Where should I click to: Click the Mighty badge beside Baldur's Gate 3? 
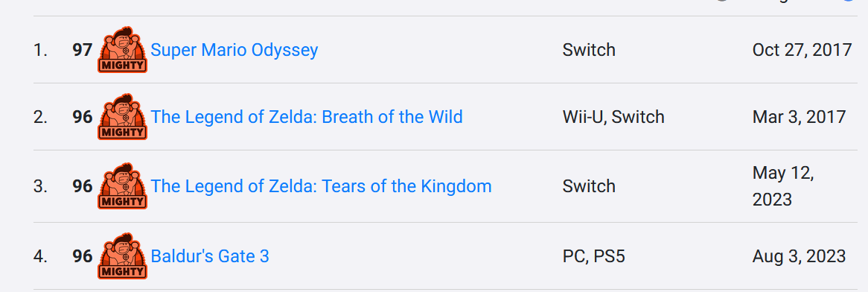(x=122, y=256)
